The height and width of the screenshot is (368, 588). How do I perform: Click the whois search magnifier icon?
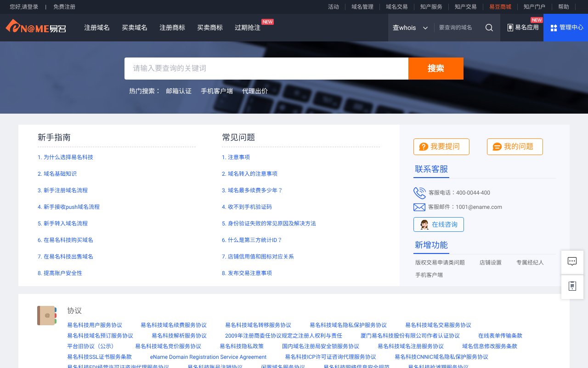click(489, 28)
